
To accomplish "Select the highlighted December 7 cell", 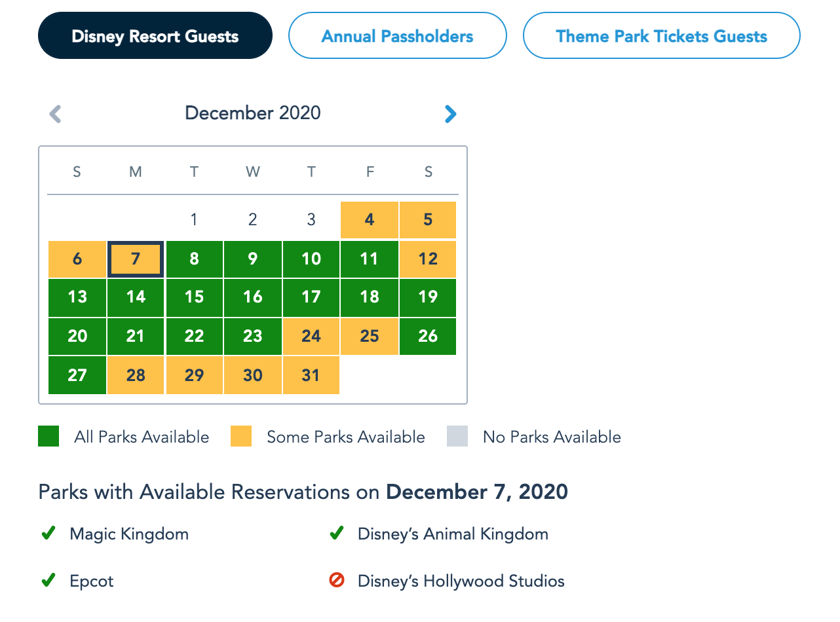I will coord(136,259).
